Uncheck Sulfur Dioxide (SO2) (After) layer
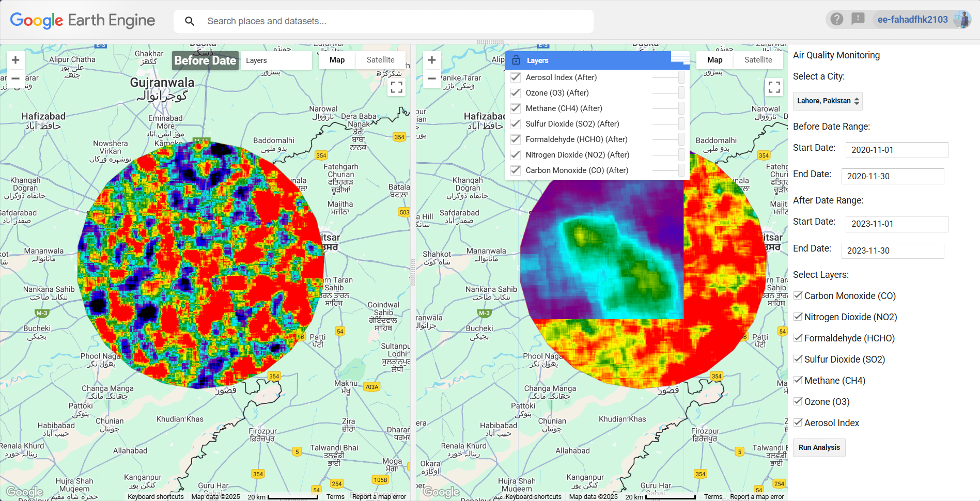This screenshot has height=501, width=980. (x=516, y=124)
